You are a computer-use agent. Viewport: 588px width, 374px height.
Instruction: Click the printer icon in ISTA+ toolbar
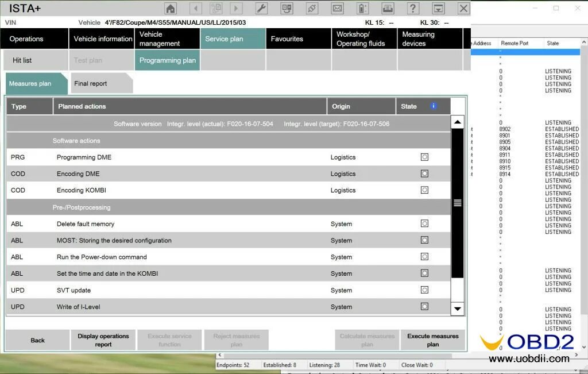388,8
